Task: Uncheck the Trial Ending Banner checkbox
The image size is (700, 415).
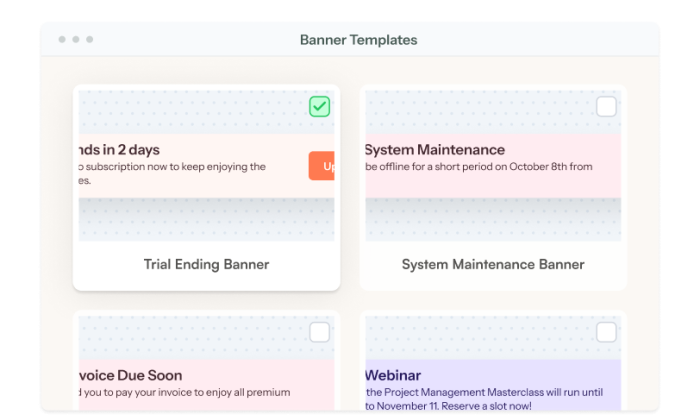Action: tap(319, 106)
